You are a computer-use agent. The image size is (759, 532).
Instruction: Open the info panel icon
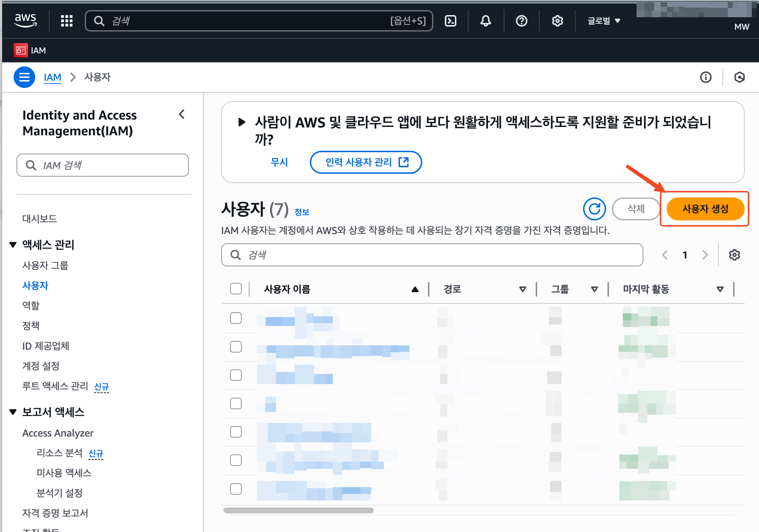tap(706, 77)
